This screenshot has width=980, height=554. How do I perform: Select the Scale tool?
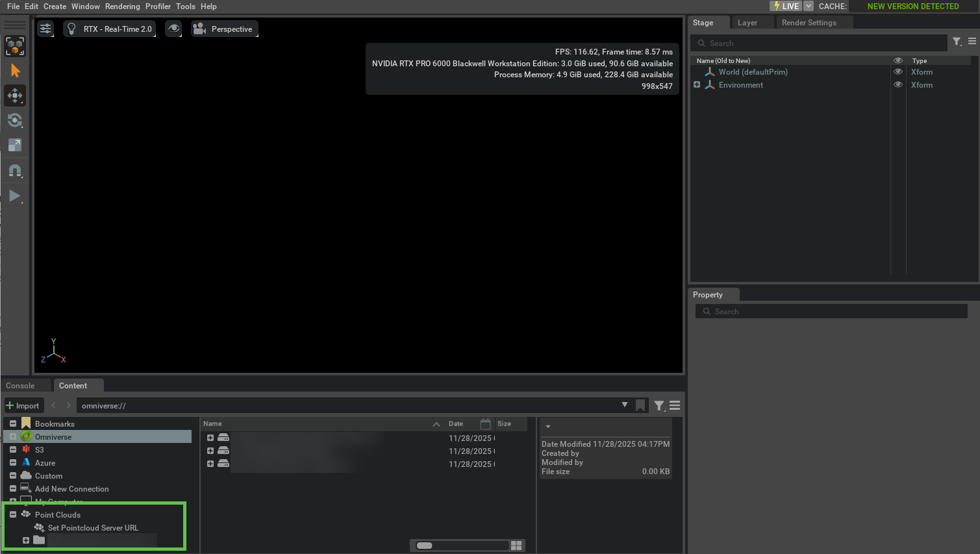pos(14,145)
